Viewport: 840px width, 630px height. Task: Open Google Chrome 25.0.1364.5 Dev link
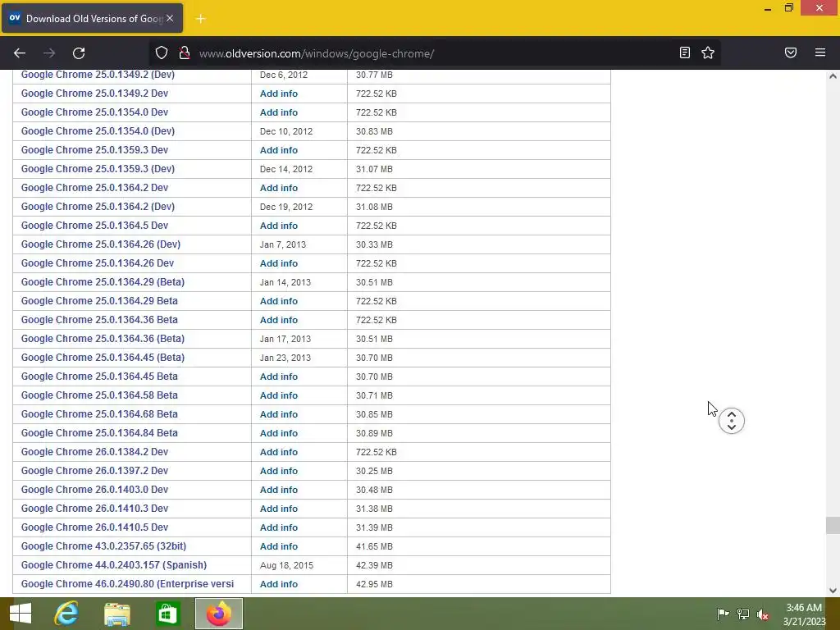tap(94, 226)
